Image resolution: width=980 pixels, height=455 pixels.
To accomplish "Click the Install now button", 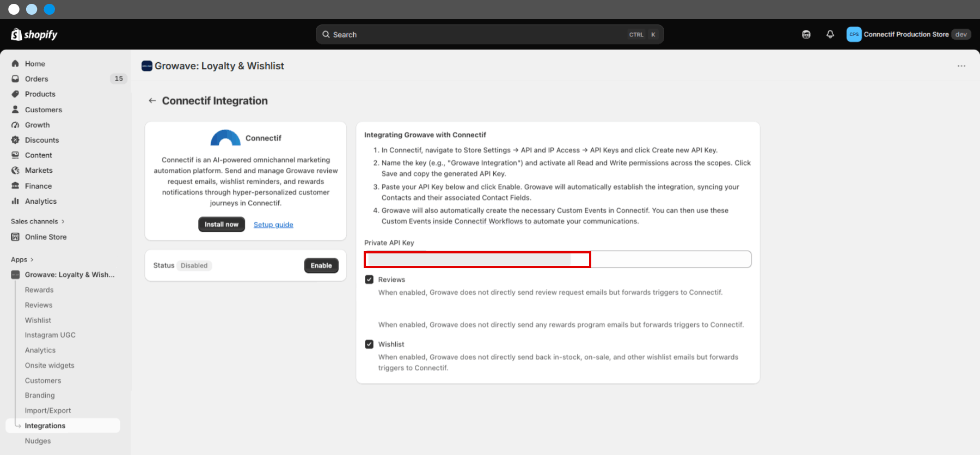I will pyautogui.click(x=222, y=225).
